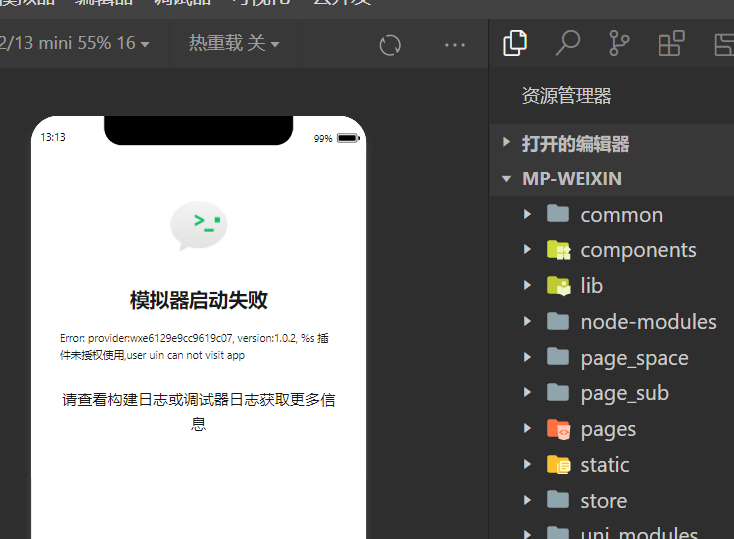Click the page_sub folder icon
Viewport: 734px width, 539px height.
point(558,392)
